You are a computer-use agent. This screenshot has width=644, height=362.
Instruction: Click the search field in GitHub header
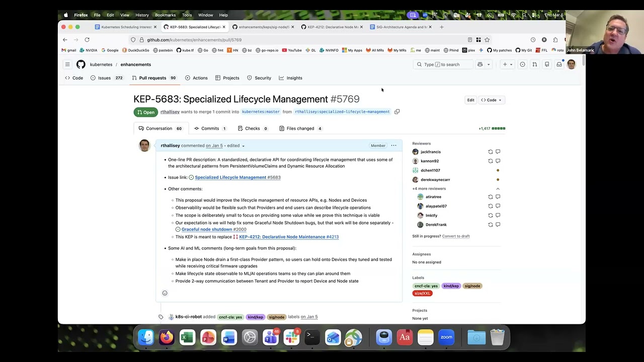tap(443, 64)
